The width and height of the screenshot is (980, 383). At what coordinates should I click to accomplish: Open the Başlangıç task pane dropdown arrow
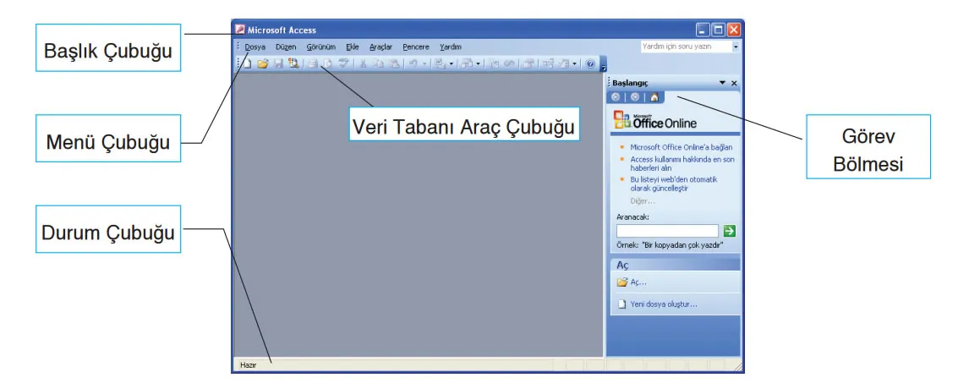coord(722,83)
